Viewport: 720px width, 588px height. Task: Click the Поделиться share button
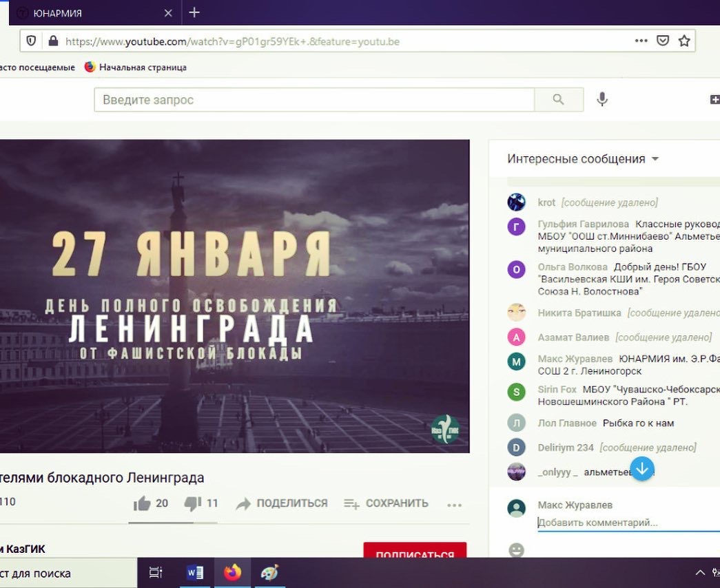pos(282,503)
